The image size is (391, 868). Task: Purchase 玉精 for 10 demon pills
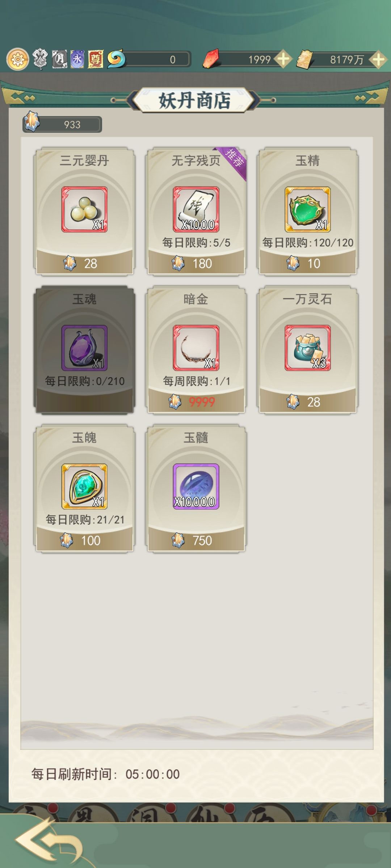tap(307, 263)
